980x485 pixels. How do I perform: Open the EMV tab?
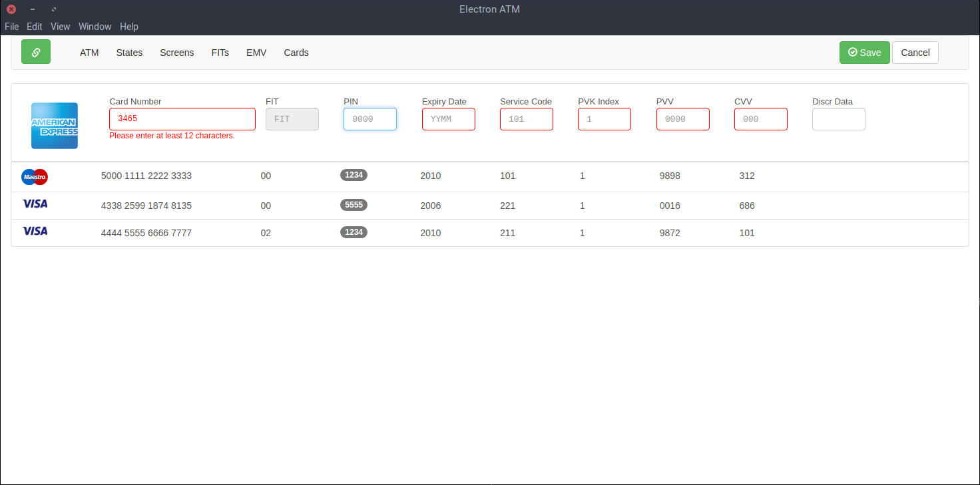pyautogui.click(x=256, y=53)
